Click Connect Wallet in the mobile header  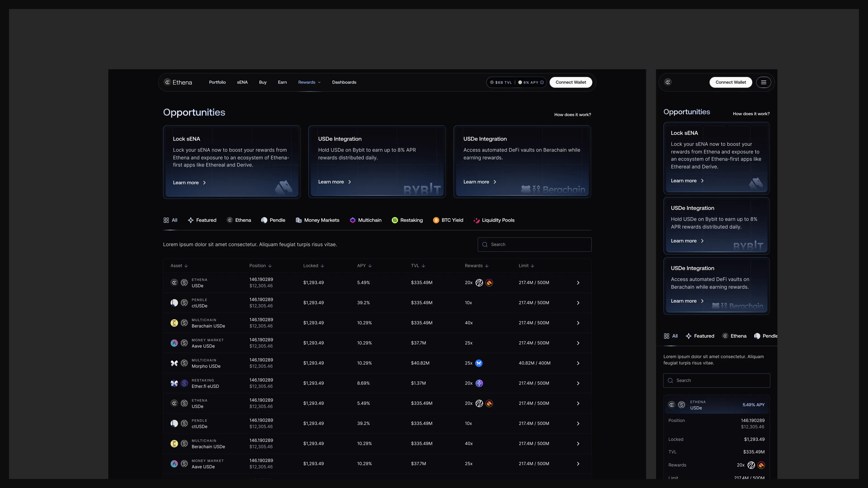pyautogui.click(x=731, y=82)
